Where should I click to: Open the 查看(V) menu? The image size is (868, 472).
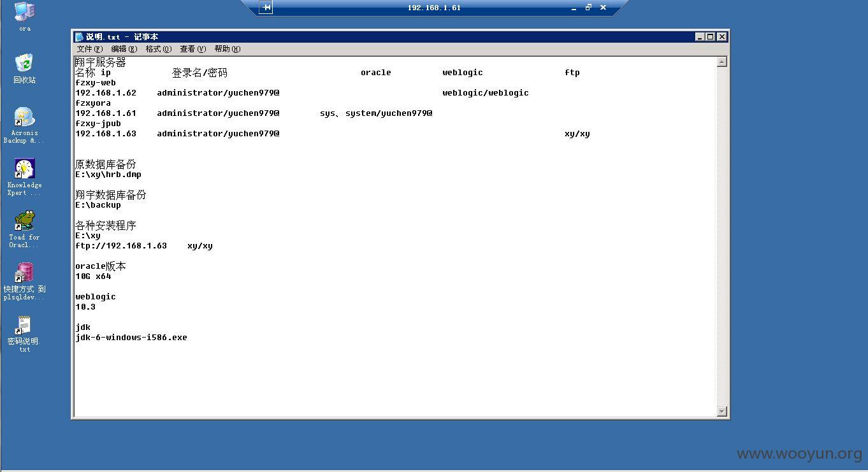tap(192, 49)
